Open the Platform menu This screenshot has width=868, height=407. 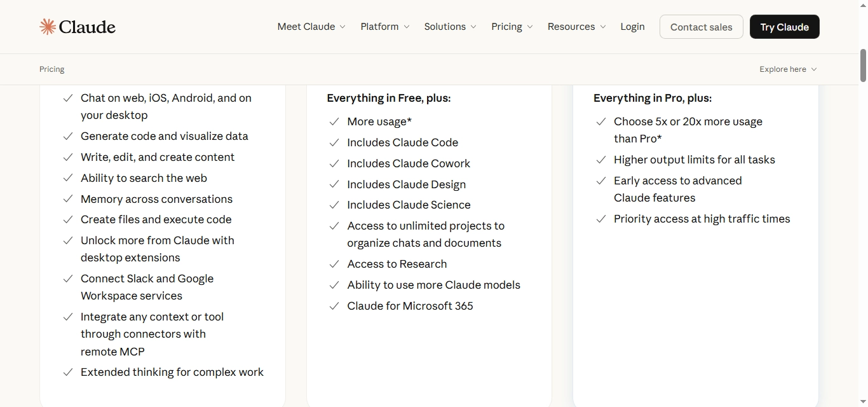385,27
